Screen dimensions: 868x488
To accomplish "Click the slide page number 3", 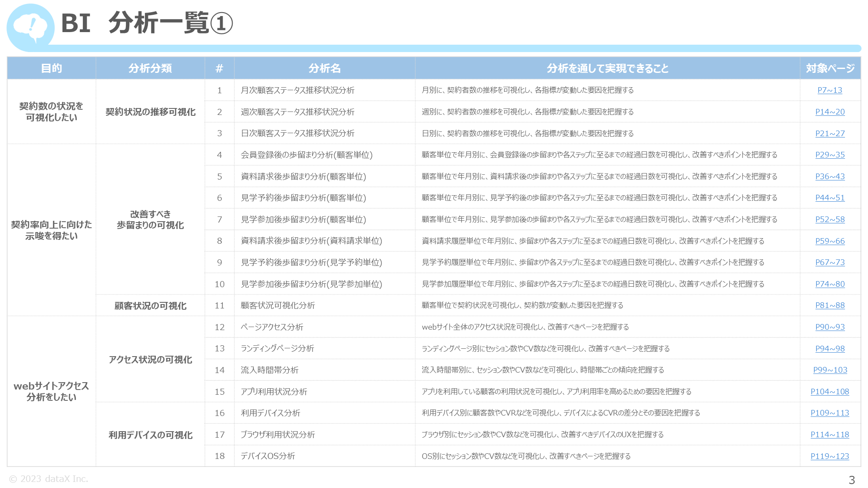I will [x=852, y=480].
